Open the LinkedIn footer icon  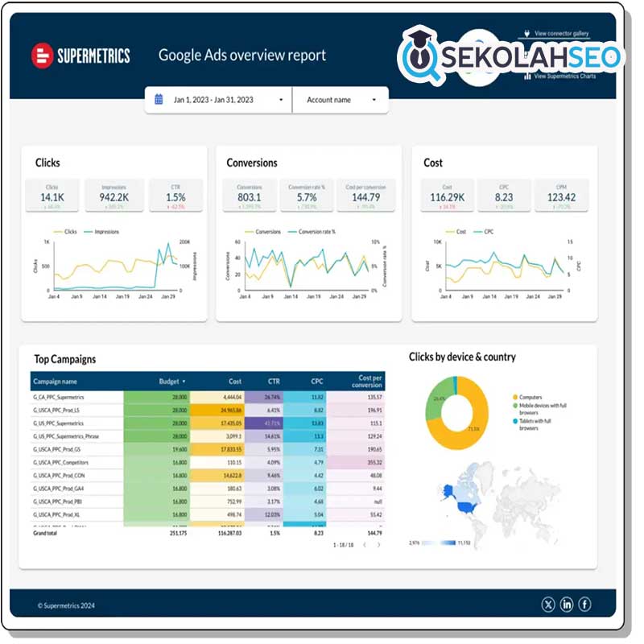tap(567, 604)
